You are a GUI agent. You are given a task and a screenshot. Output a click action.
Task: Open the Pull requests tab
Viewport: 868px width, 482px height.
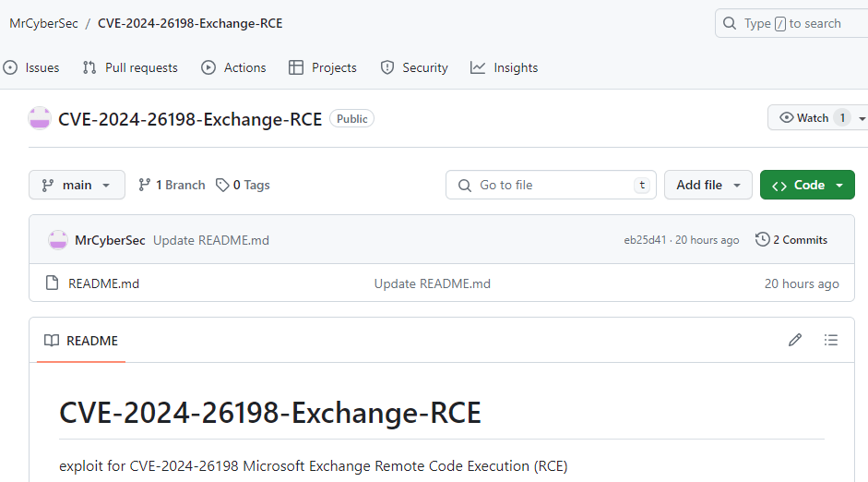(130, 67)
